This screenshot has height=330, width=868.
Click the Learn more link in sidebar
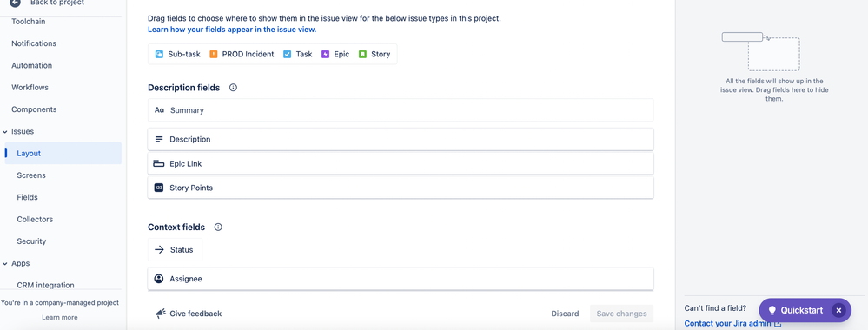(60, 317)
